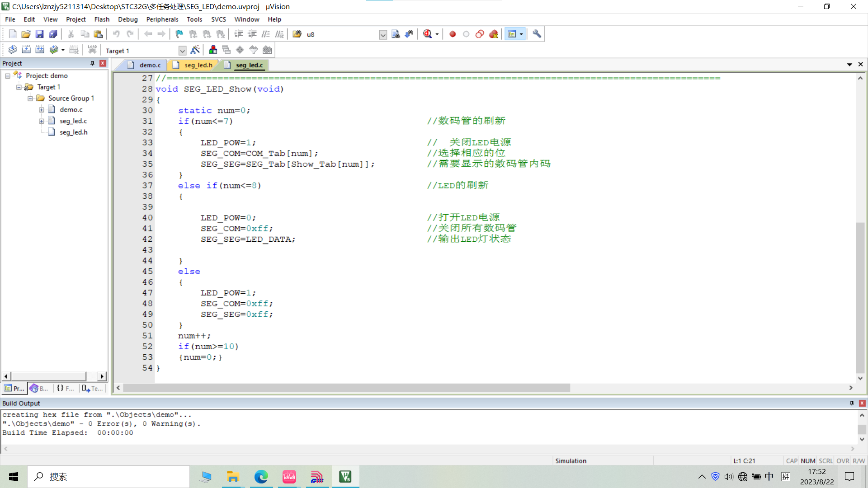868x488 pixels.
Task: Open the Debug menu
Action: [128, 19]
